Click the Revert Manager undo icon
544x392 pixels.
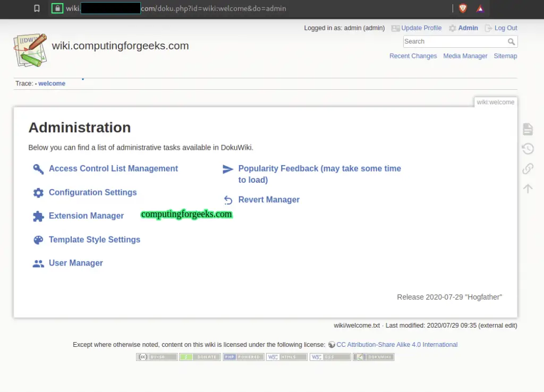(x=228, y=200)
